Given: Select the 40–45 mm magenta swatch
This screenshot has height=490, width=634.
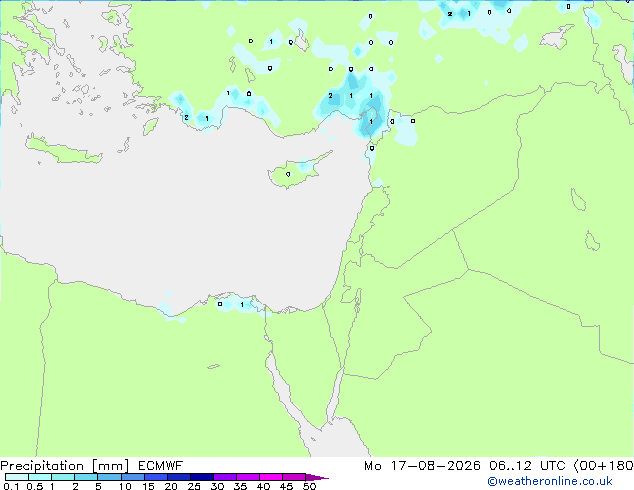Looking at the screenshot, I should (271, 477).
